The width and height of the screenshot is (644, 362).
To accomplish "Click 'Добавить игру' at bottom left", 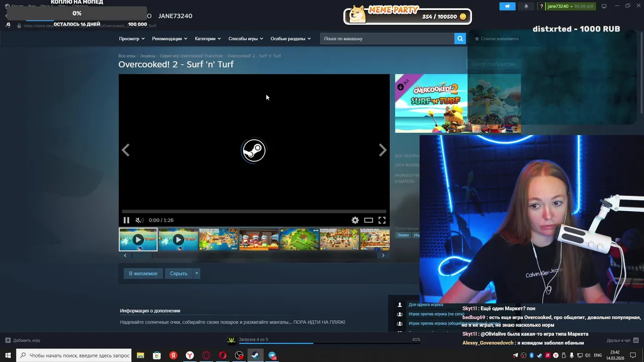I will point(23,340).
